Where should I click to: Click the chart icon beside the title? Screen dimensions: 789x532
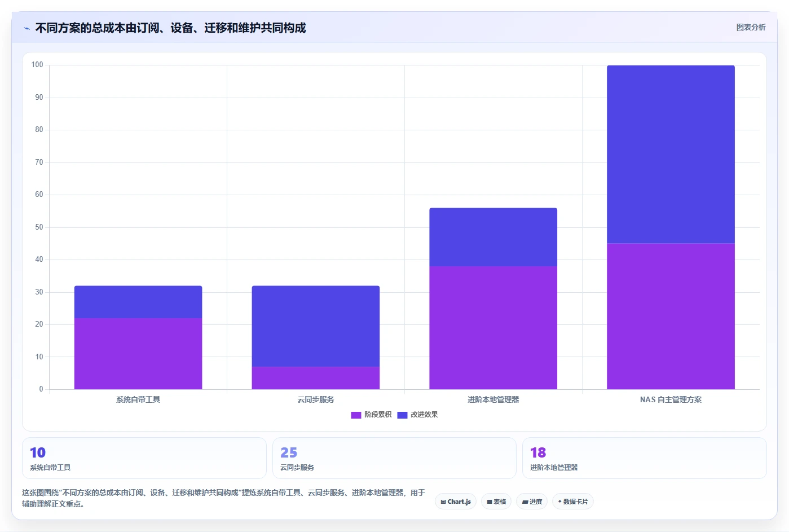(x=27, y=28)
